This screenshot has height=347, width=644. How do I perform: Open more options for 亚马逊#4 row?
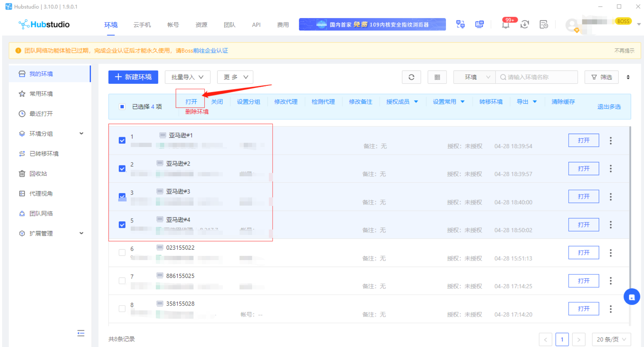click(611, 225)
